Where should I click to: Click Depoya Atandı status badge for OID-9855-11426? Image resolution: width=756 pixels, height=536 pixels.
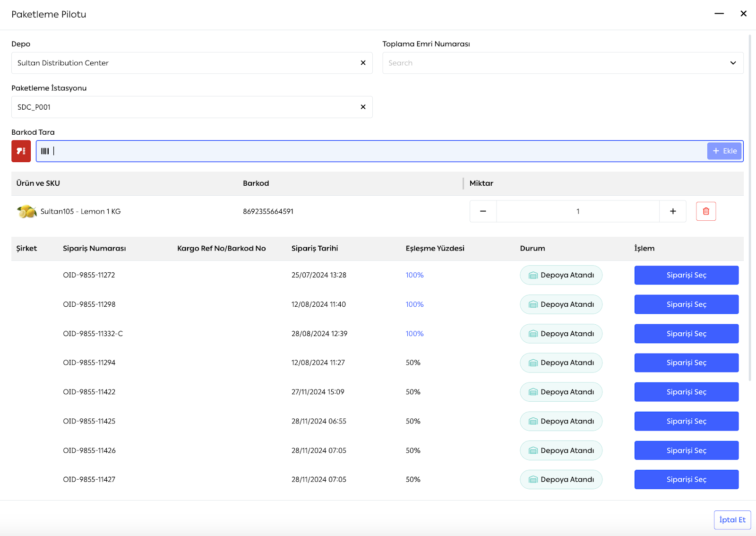click(x=561, y=450)
